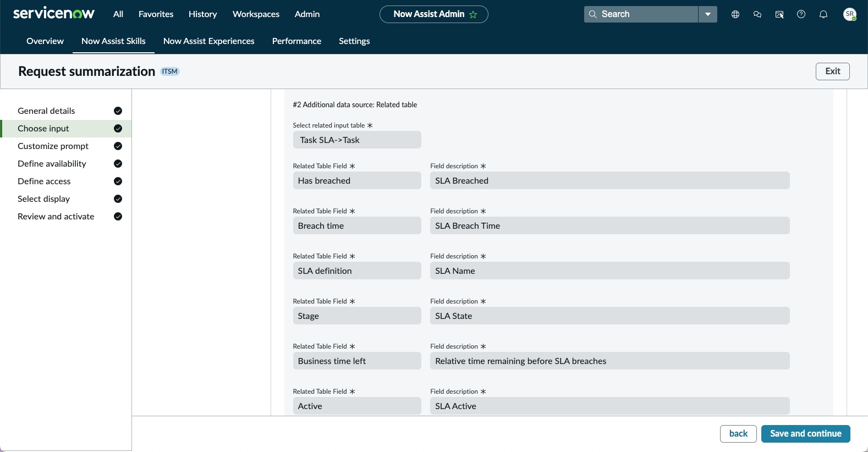This screenshot has width=868, height=452.
Task: Open the chat conversations icon
Action: pyautogui.click(x=757, y=14)
